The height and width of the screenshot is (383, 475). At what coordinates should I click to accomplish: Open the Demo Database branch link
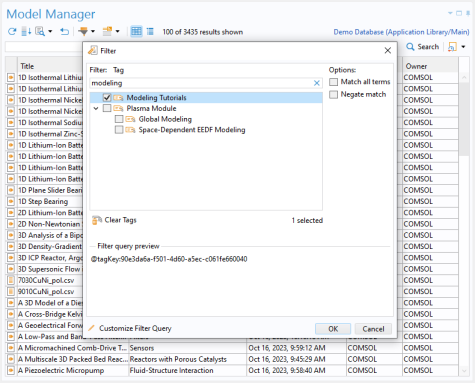click(x=401, y=32)
